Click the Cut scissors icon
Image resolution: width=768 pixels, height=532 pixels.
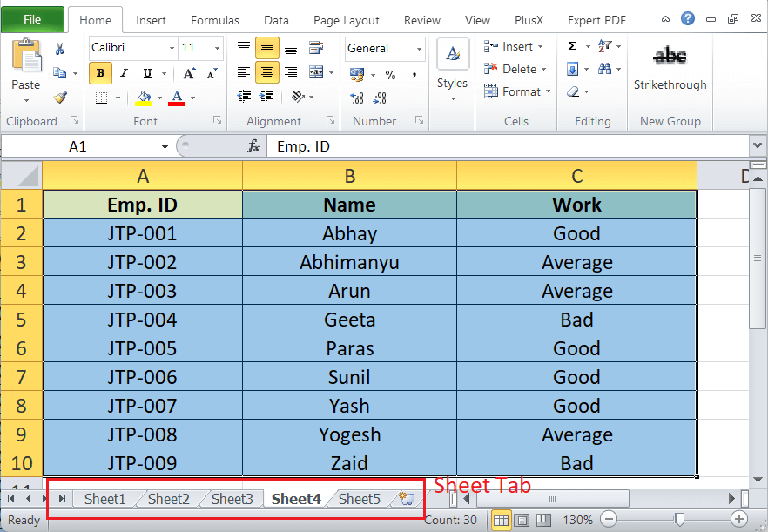(60, 50)
